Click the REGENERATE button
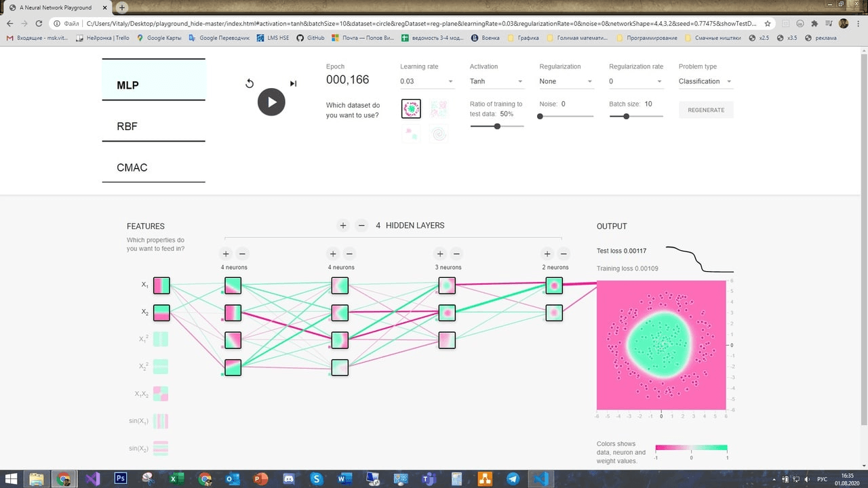 706,110
